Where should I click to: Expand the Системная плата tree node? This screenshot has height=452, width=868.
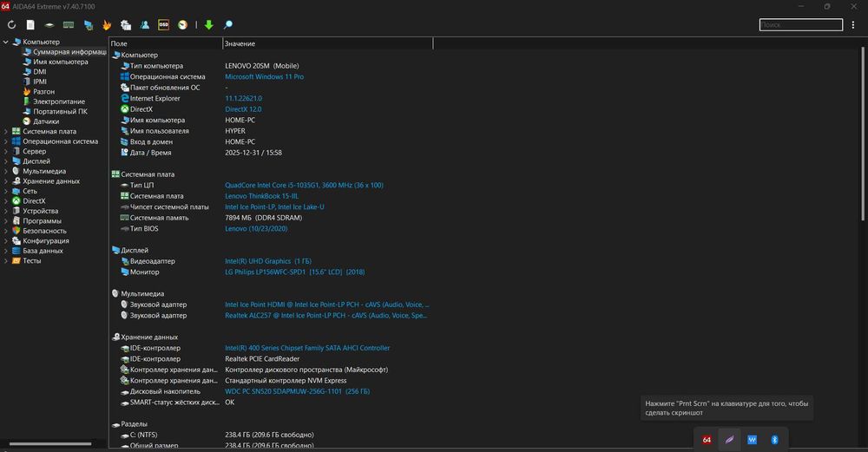pos(6,132)
